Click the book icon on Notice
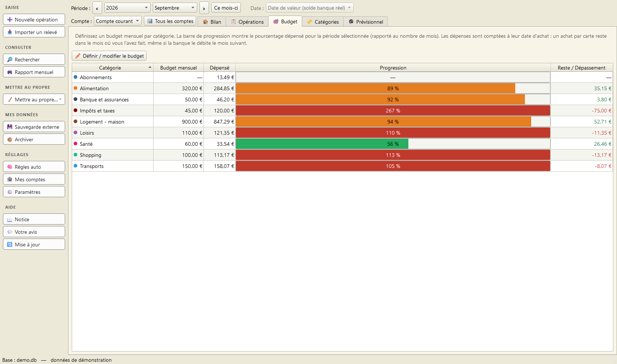 click(10, 219)
